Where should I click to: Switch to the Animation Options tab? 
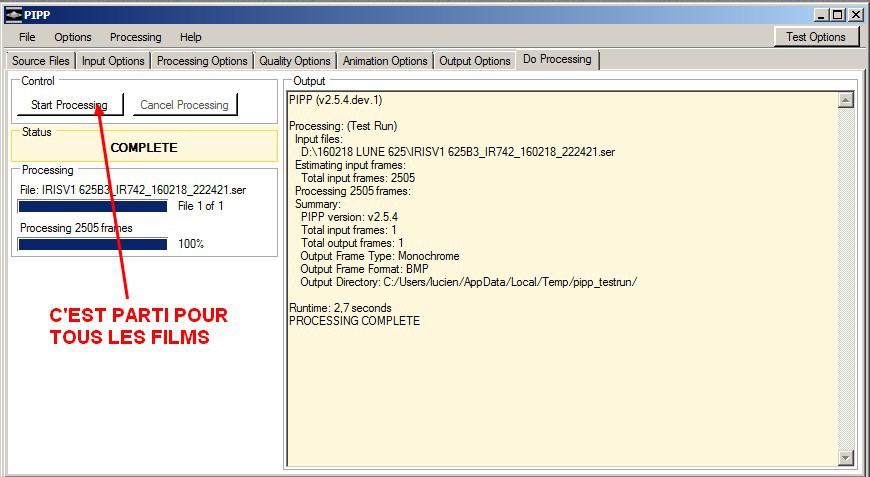pyautogui.click(x=385, y=60)
